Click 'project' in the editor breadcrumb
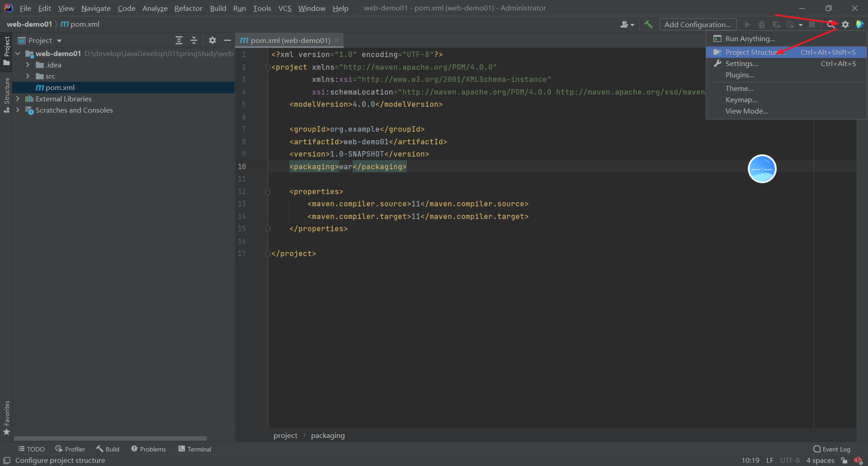Screen dimensions: 868x466 tap(285, 436)
